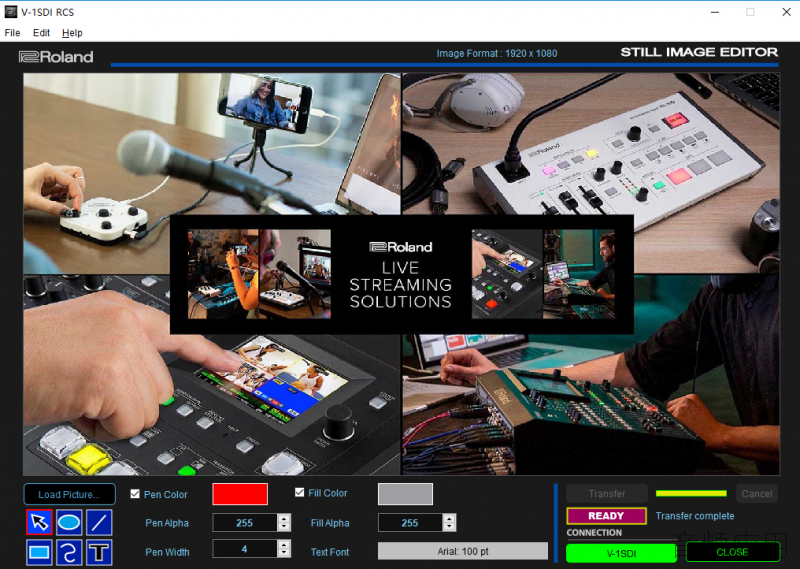Viewport: 800px width, 569px height.
Task: Click the 'Transfer complete' status text
Action: 695,516
